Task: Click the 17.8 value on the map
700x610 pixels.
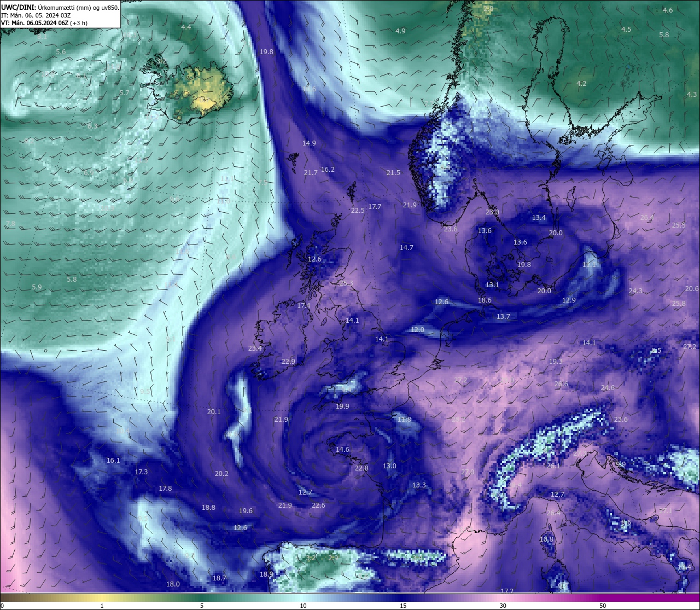Action: coord(165,488)
